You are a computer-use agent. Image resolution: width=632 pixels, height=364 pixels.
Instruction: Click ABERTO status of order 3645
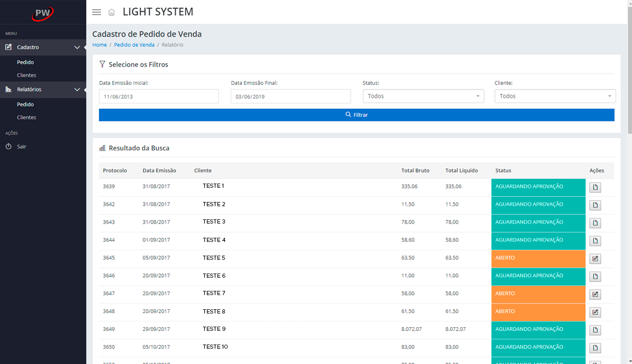(538, 259)
